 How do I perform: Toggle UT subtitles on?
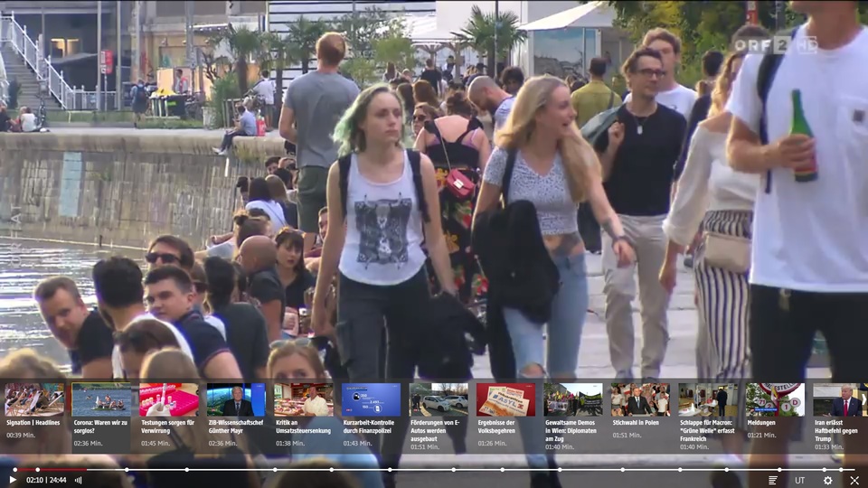click(799, 480)
